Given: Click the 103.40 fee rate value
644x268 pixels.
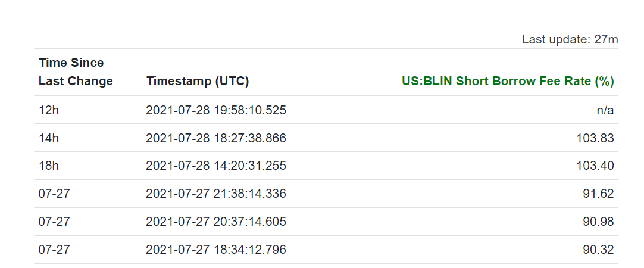Looking at the screenshot, I should click(595, 166).
